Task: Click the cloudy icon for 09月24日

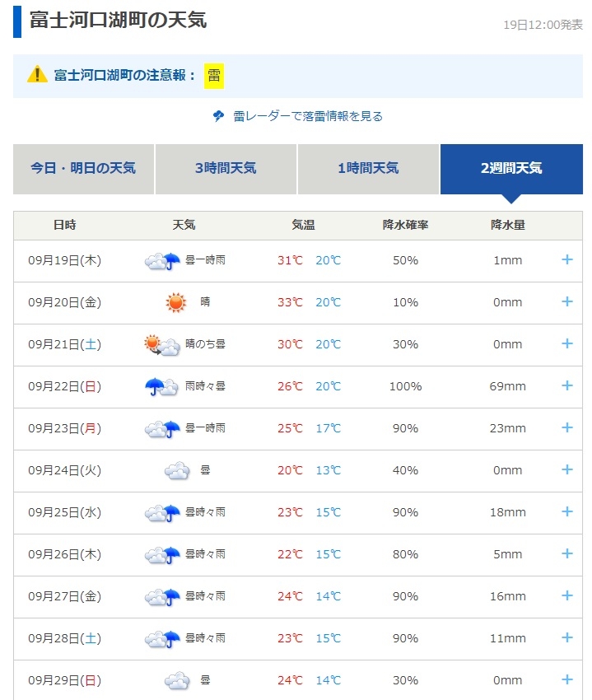Action: point(177,470)
